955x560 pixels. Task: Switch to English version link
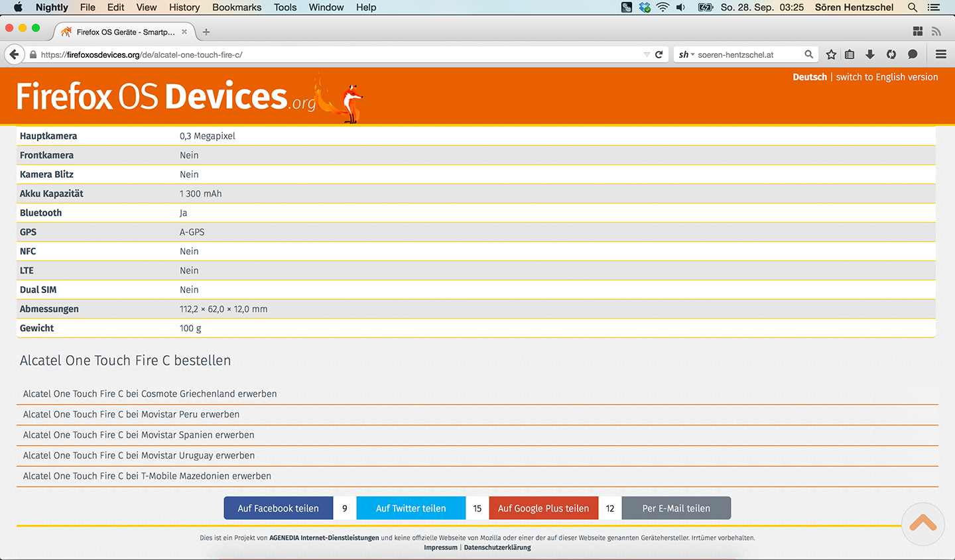[x=887, y=77]
